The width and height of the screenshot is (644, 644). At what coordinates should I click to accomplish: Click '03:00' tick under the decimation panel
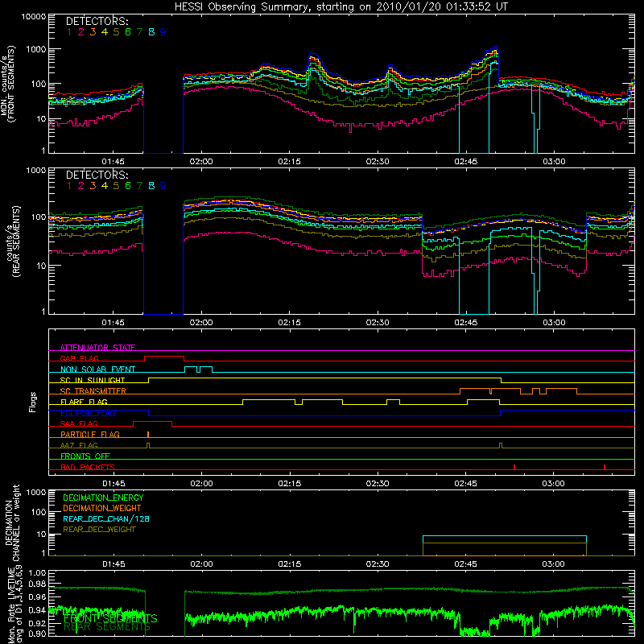pyautogui.click(x=554, y=564)
